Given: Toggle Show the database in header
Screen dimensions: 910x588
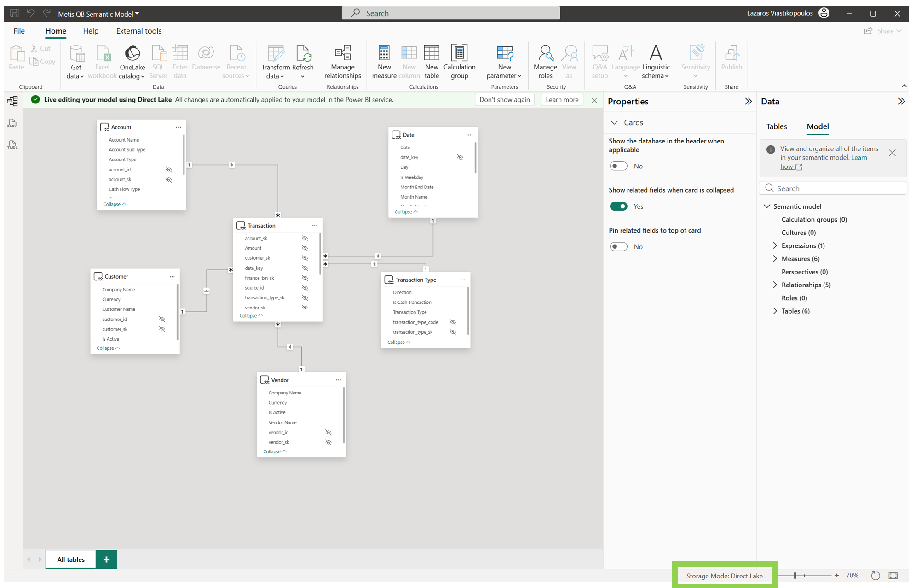Looking at the screenshot, I should pyautogui.click(x=618, y=166).
